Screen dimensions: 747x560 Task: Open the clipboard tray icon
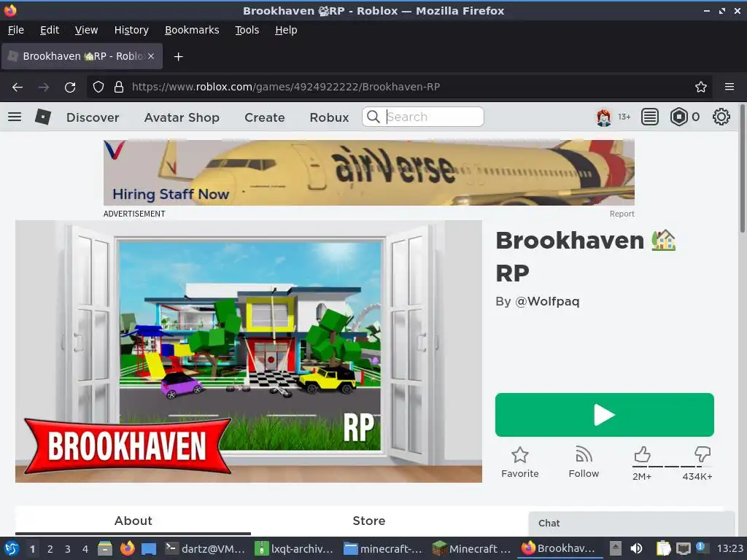click(663, 548)
